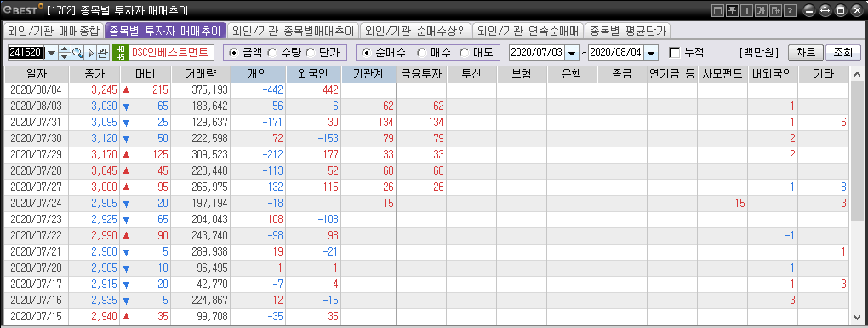This screenshot has width=868, height=328.
Task: Select row dated 2020/07/15
Action: [426, 316]
